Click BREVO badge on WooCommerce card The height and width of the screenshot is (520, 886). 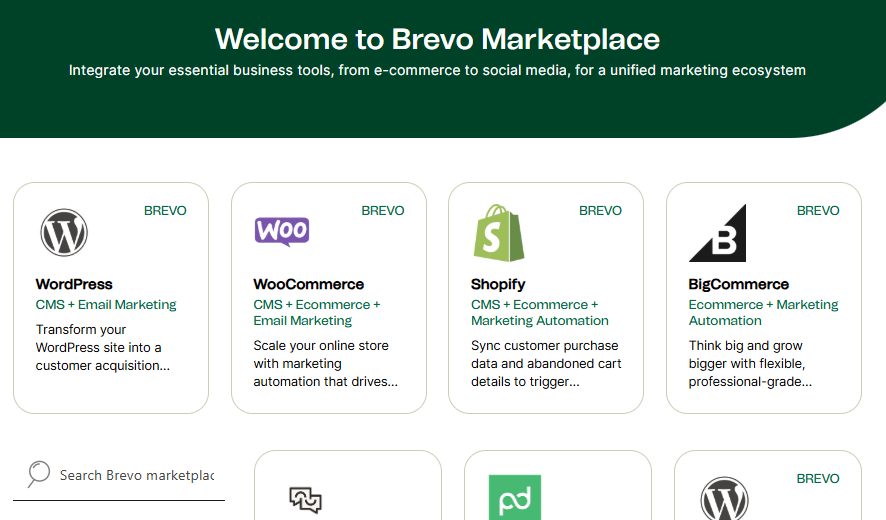383,211
